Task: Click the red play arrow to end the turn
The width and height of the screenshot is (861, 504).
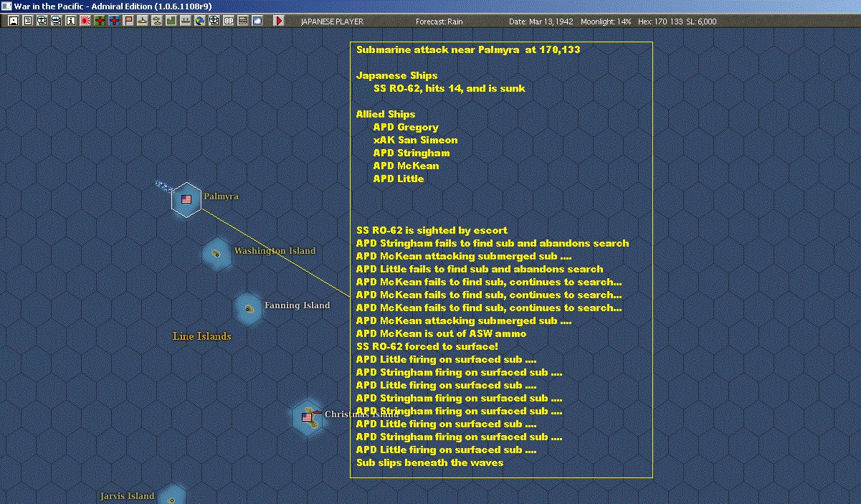Action: (279, 21)
